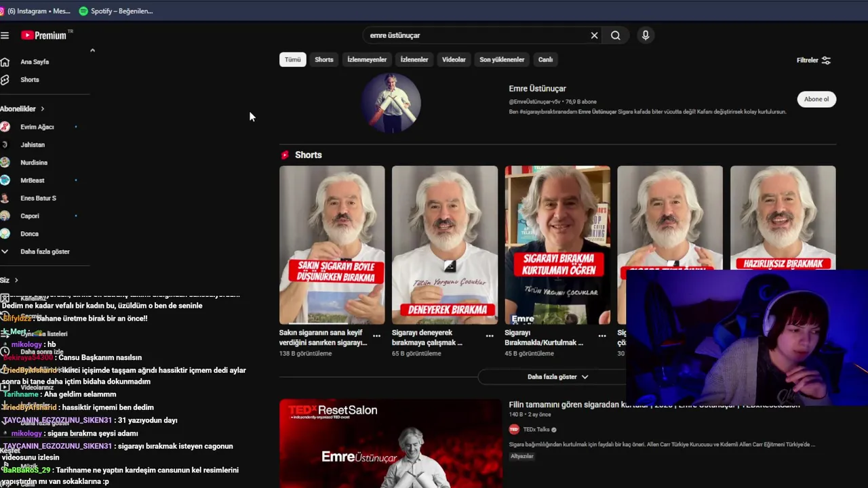Click the red Shorts section icon
Screen dimensions: 868x488
click(285, 155)
